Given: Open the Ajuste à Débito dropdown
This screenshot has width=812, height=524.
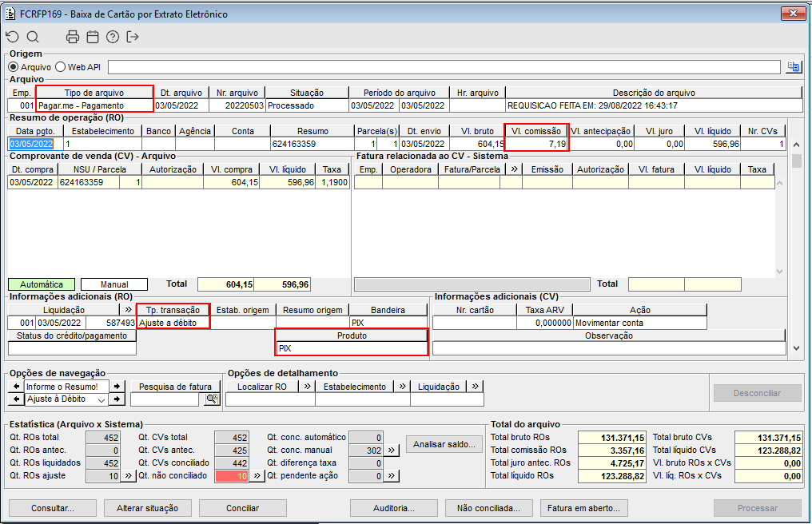Looking at the screenshot, I should pos(101,399).
